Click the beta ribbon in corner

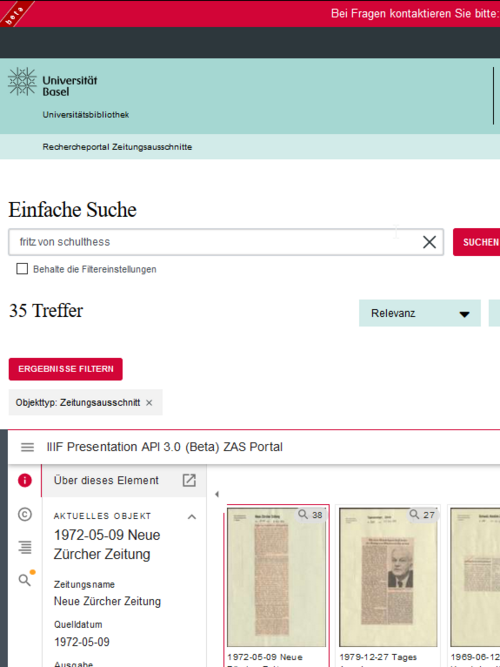pyautogui.click(x=14, y=13)
